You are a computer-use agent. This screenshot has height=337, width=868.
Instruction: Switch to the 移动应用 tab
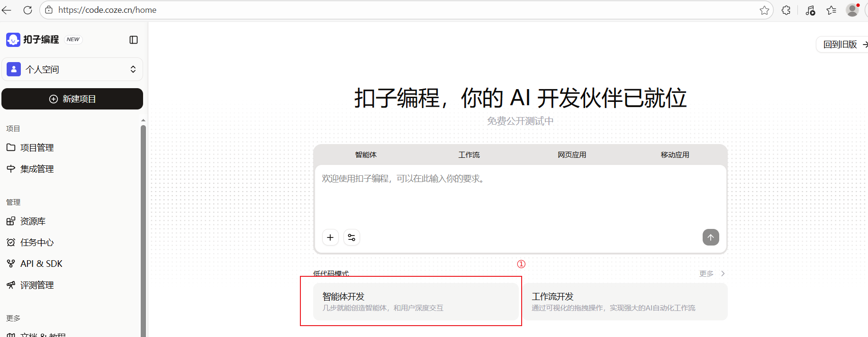tap(675, 155)
